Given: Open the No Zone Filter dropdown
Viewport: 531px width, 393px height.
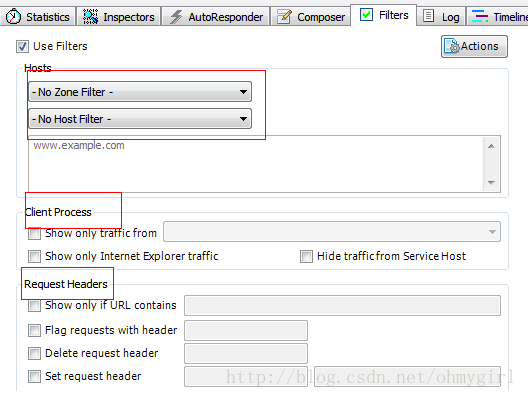Looking at the screenshot, I should [x=140, y=91].
